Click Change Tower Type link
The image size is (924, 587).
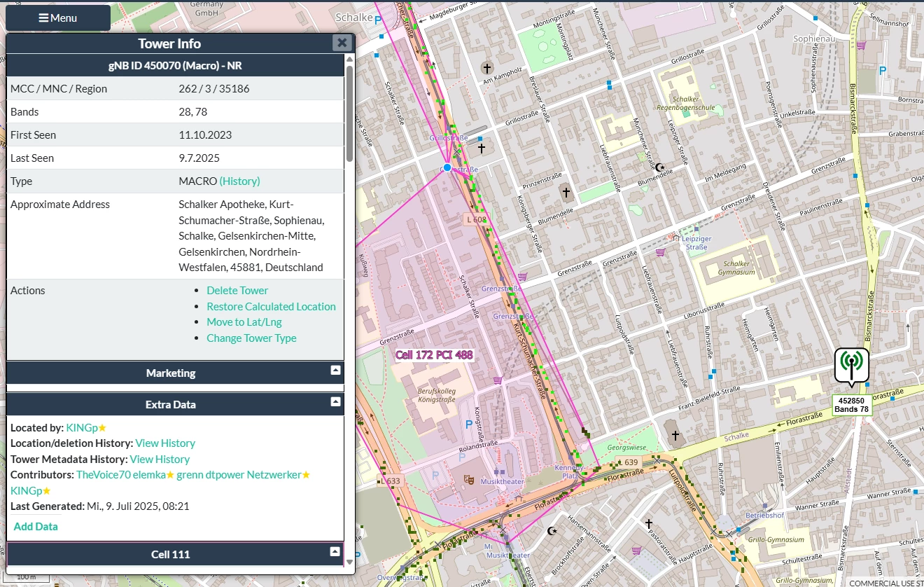[x=251, y=338]
